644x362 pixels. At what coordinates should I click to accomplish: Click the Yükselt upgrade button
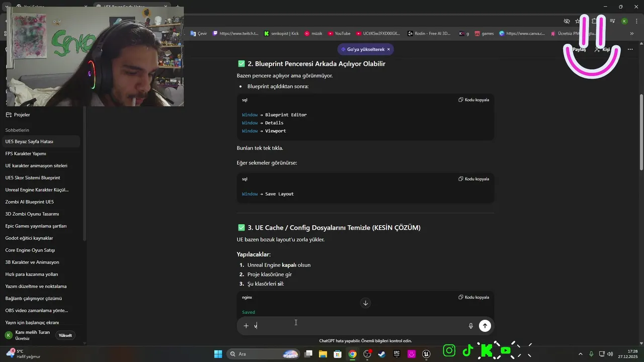(x=65, y=335)
